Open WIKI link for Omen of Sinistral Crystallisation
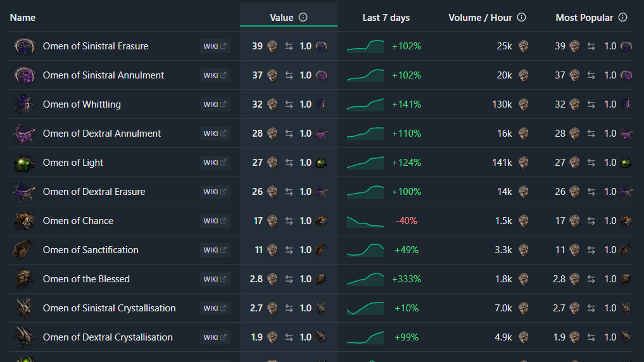The width and height of the screenshot is (644, 362). pos(215,308)
